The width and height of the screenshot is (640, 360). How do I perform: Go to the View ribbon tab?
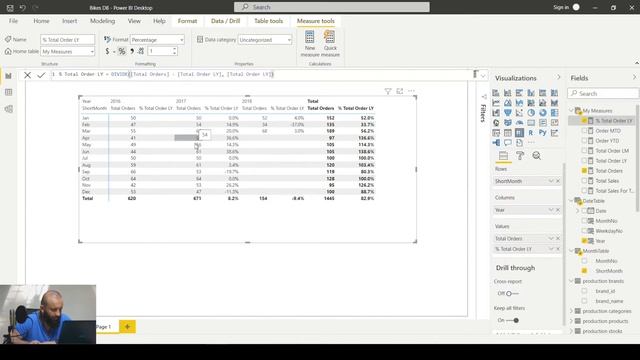(134, 21)
